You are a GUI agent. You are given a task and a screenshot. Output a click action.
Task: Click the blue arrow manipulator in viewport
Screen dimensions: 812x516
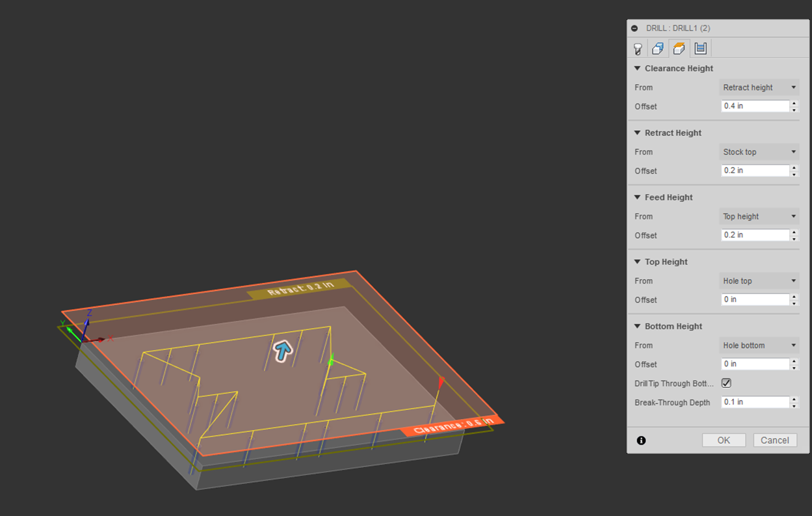(282, 351)
